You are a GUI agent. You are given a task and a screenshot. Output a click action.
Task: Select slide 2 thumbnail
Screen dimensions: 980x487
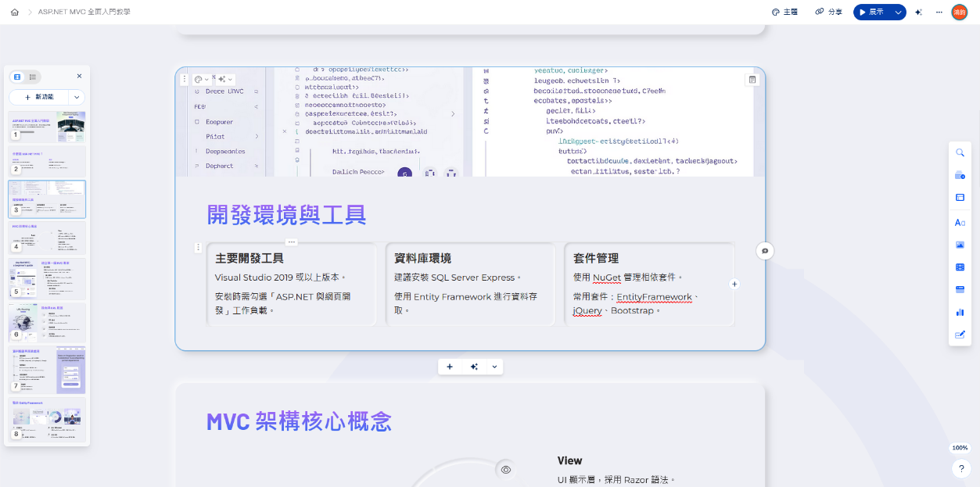(x=47, y=161)
